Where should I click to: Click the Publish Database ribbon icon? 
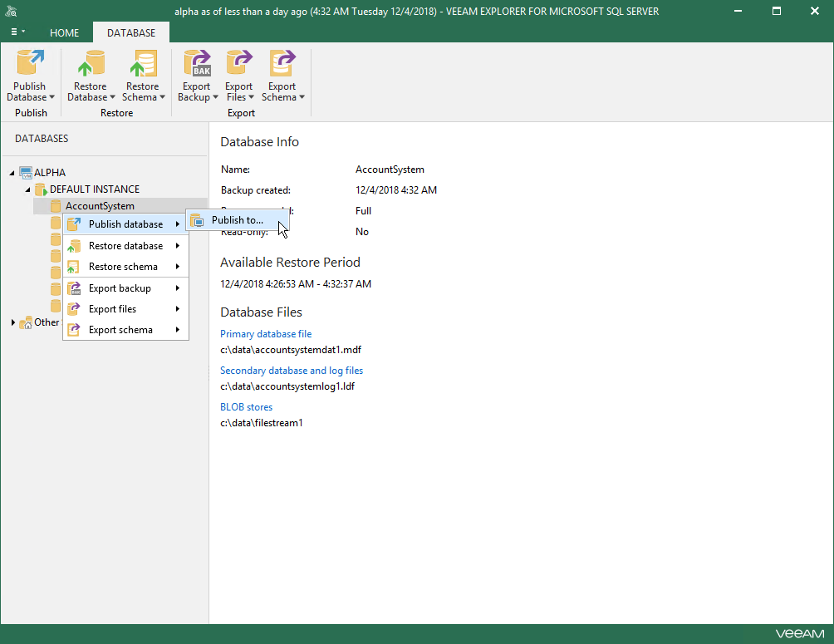(x=30, y=63)
